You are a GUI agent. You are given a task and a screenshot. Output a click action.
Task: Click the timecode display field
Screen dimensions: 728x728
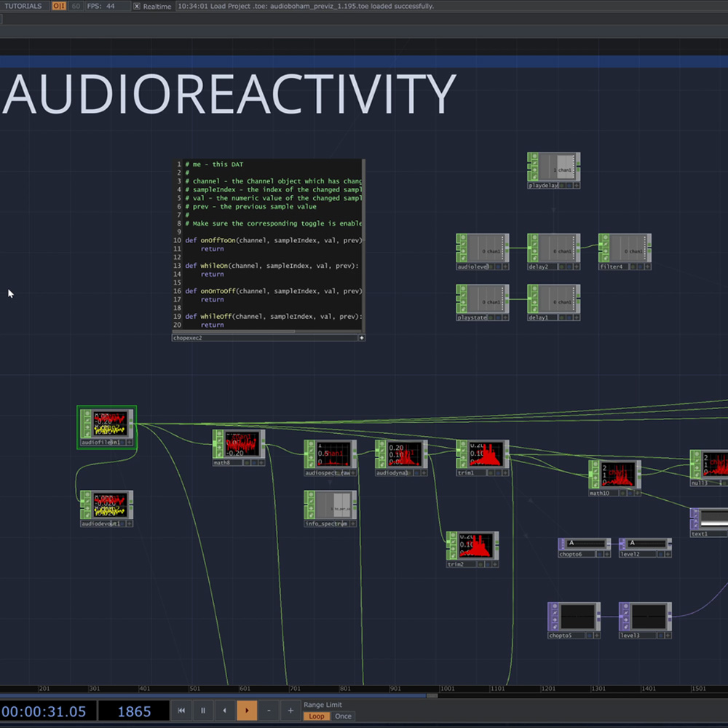44,711
